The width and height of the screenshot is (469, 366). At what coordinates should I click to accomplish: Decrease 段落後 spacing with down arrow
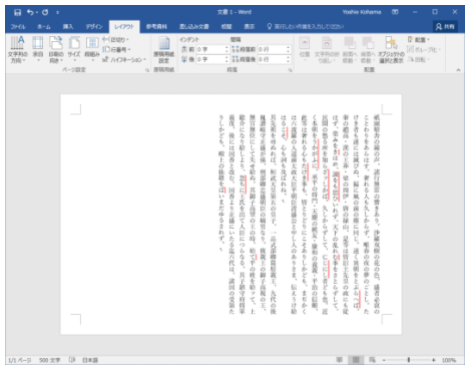(288, 61)
